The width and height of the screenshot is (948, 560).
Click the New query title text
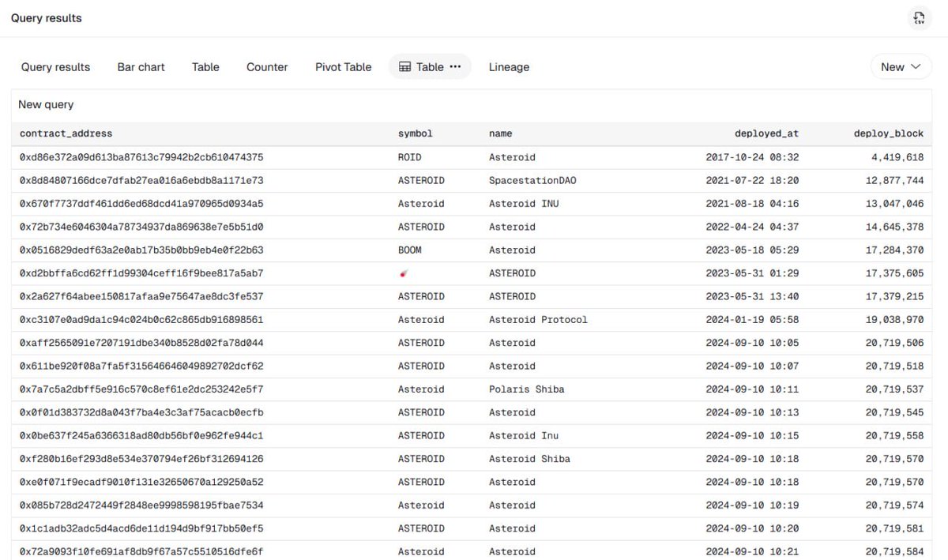pyautogui.click(x=46, y=104)
